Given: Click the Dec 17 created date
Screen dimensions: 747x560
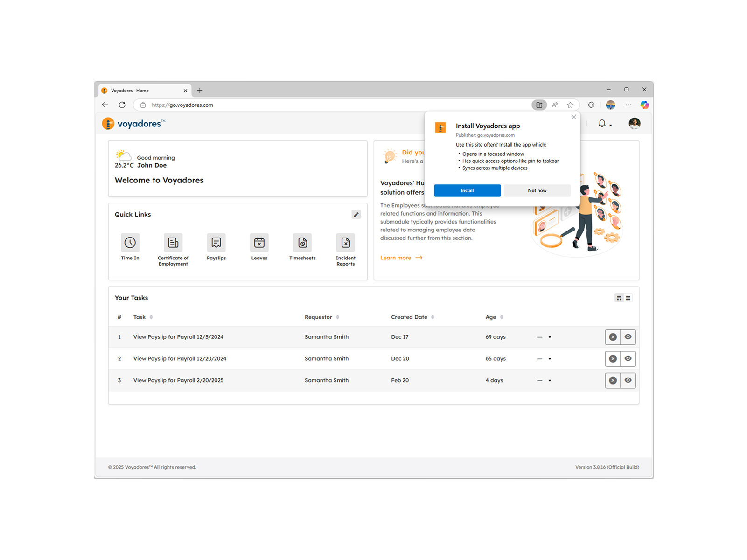Looking at the screenshot, I should 400,337.
